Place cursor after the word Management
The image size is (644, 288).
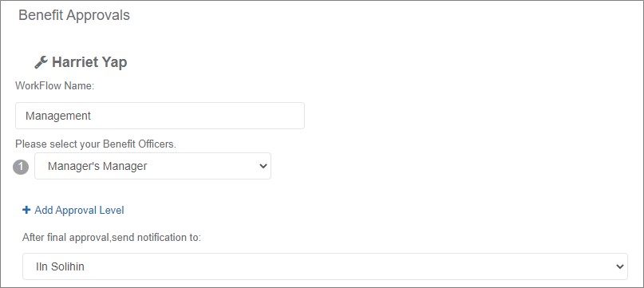tap(91, 116)
